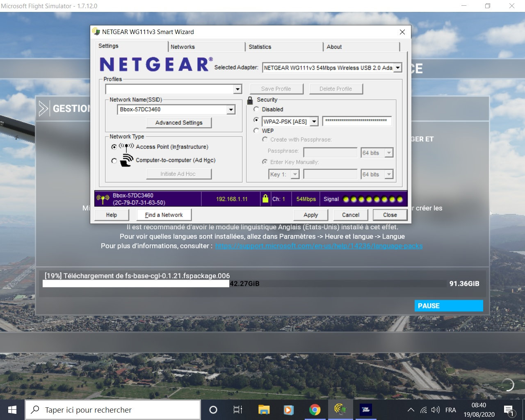The height and width of the screenshot is (420, 525).
Task: Choose Create with Passphrase radio button
Action: point(265,139)
